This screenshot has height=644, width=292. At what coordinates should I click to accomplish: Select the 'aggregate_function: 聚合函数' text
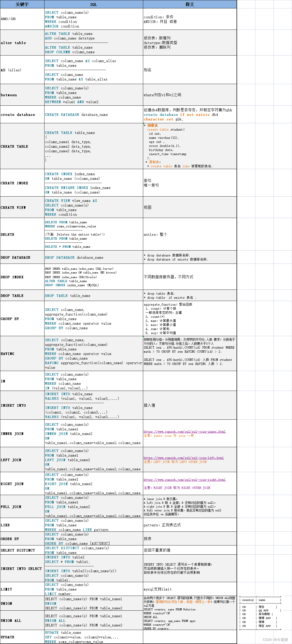[168, 304]
